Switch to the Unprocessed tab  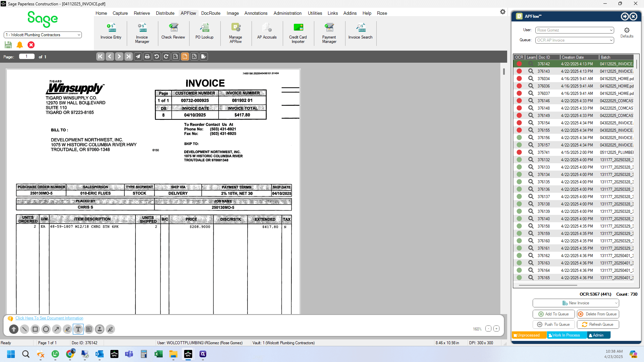pos(529,335)
